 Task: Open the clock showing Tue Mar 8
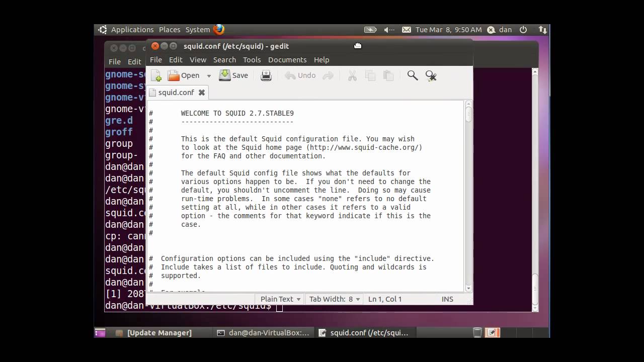[449, 30]
